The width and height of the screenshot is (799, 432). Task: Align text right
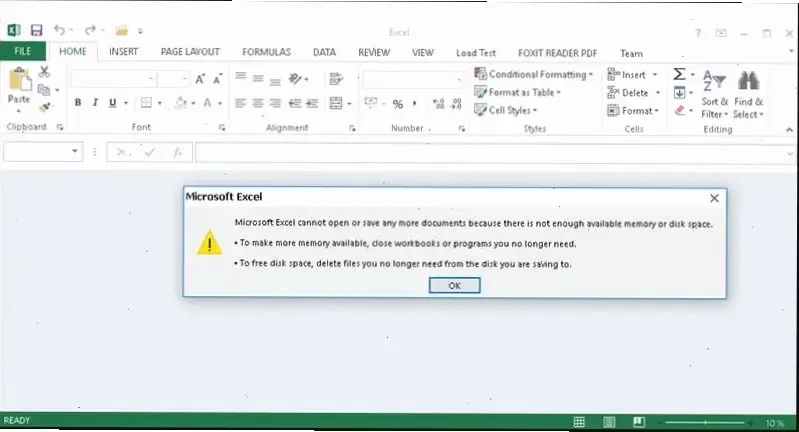275,103
